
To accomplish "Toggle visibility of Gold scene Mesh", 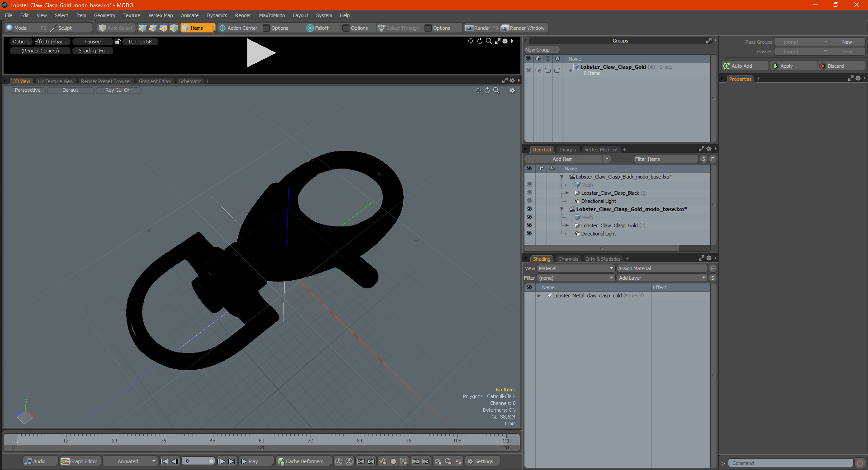I will coord(529,217).
